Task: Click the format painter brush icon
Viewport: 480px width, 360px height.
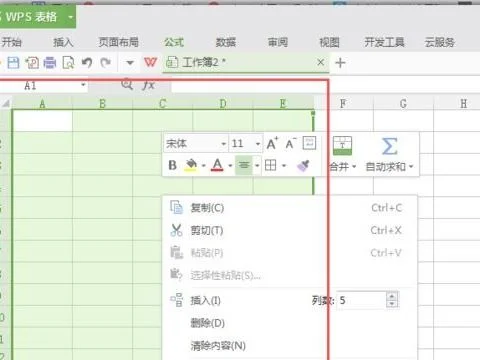Action: (x=303, y=165)
